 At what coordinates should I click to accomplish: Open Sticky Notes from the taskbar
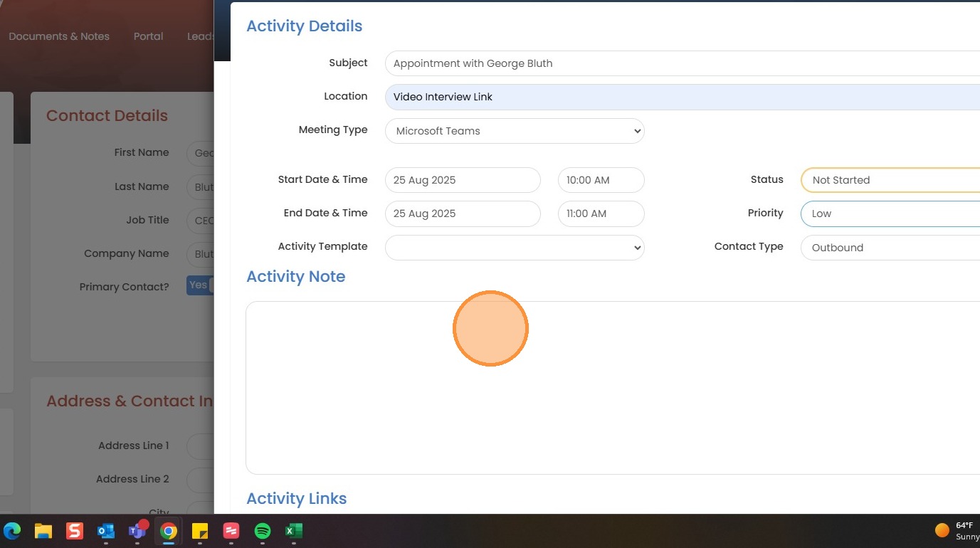pyautogui.click(x=200, y=531)
